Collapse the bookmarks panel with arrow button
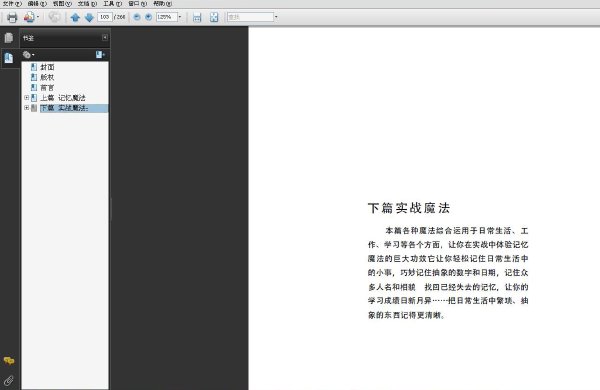Viewport: 600px width, 390px height. pyautogui.click(x=105, y=37)
